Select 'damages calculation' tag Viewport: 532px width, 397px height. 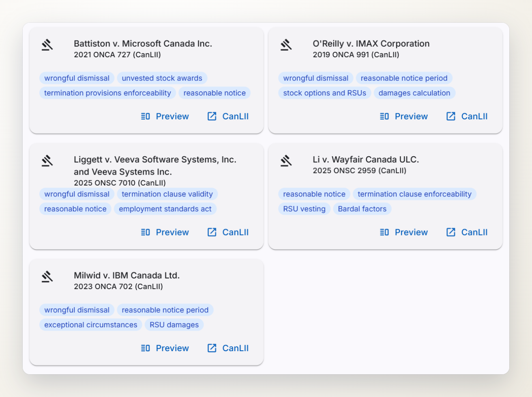coord(414,93)
